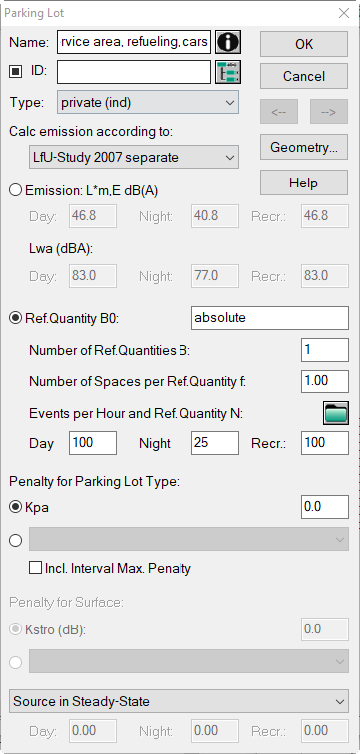The width and height of the screenshot is (360, 754).
Task: Select the parking lot type list radio button
Action: [x=16, y=540]
